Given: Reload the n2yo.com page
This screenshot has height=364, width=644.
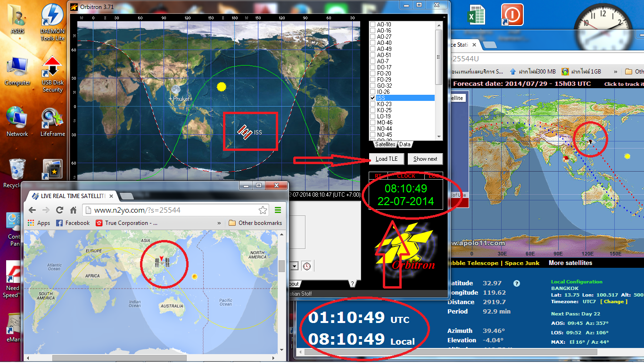Looking at the screenshot, I should point(59,210).
